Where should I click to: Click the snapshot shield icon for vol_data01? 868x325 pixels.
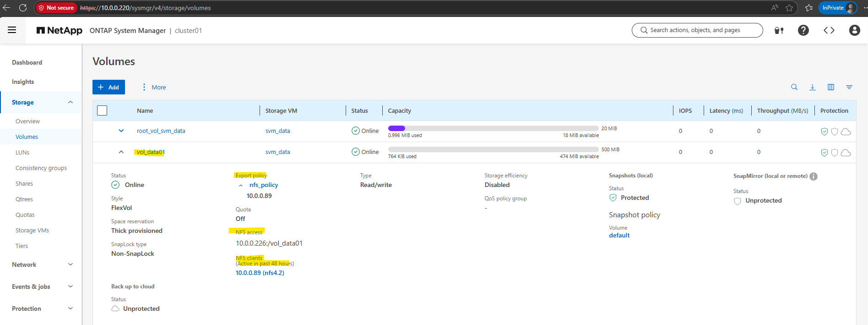point(824,153)
